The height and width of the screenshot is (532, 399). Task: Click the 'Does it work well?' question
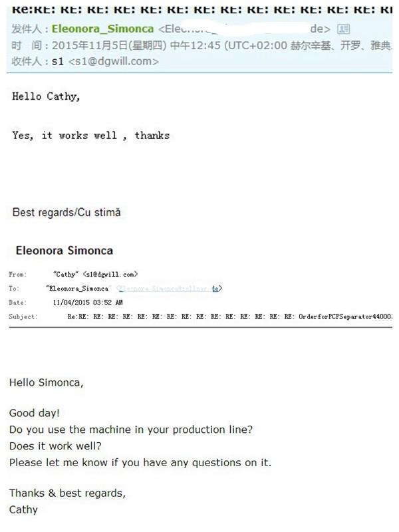tap(55, 446)
